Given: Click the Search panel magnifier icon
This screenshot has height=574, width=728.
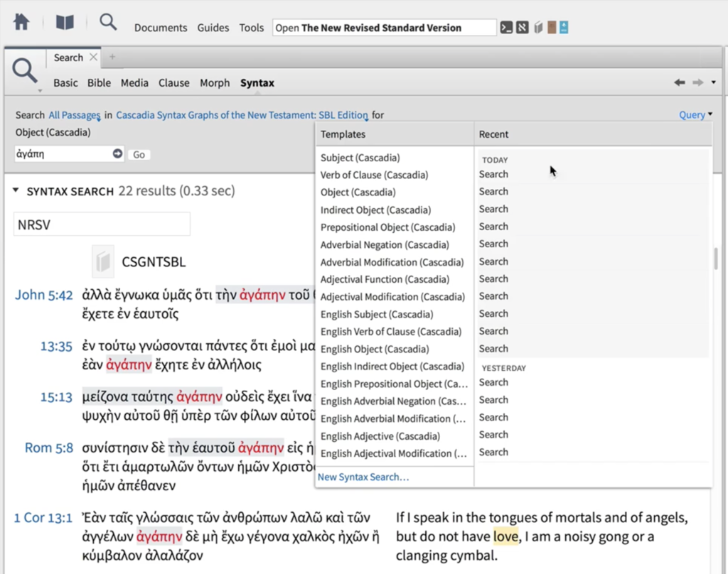Looking at the screenshot, I should (x=24, y=71).
